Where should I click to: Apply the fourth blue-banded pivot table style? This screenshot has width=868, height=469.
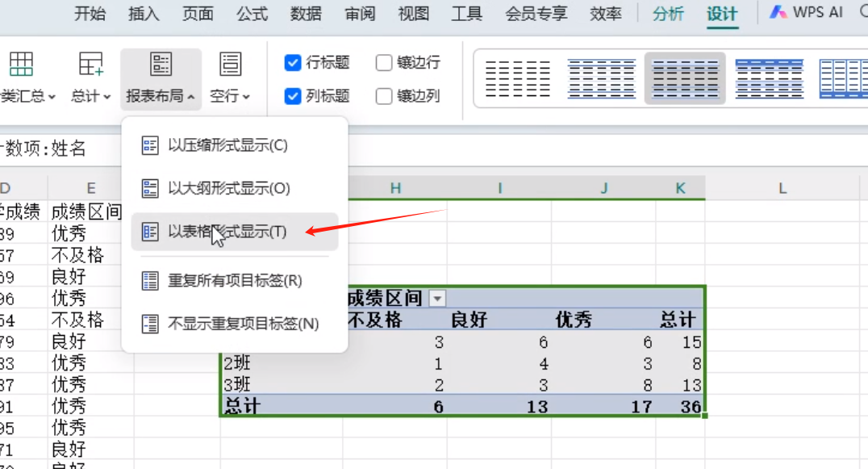click(770, 78)
